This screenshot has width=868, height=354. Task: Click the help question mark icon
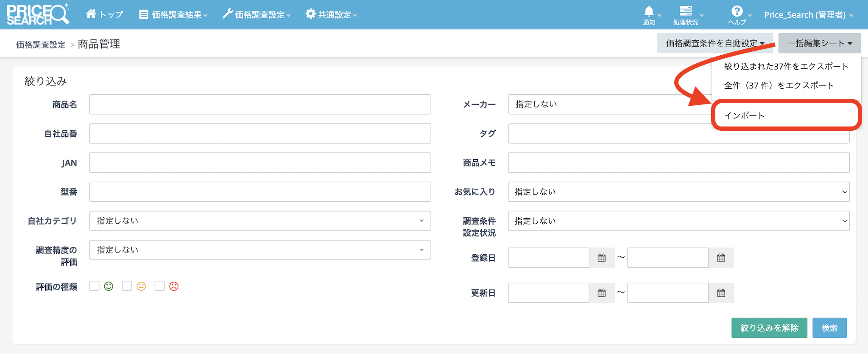click(x=737, y=11)
